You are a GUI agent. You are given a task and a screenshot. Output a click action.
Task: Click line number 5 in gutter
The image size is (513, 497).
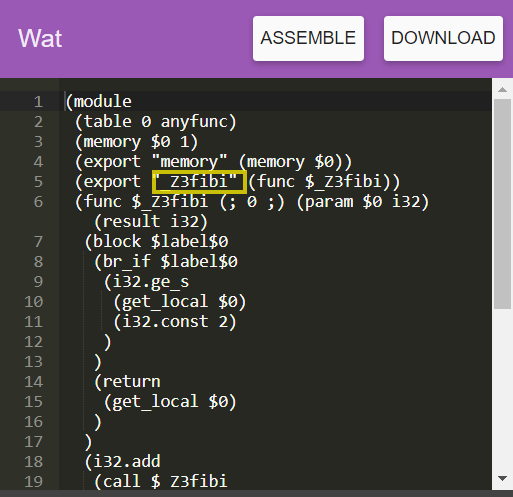pos(38,182)
